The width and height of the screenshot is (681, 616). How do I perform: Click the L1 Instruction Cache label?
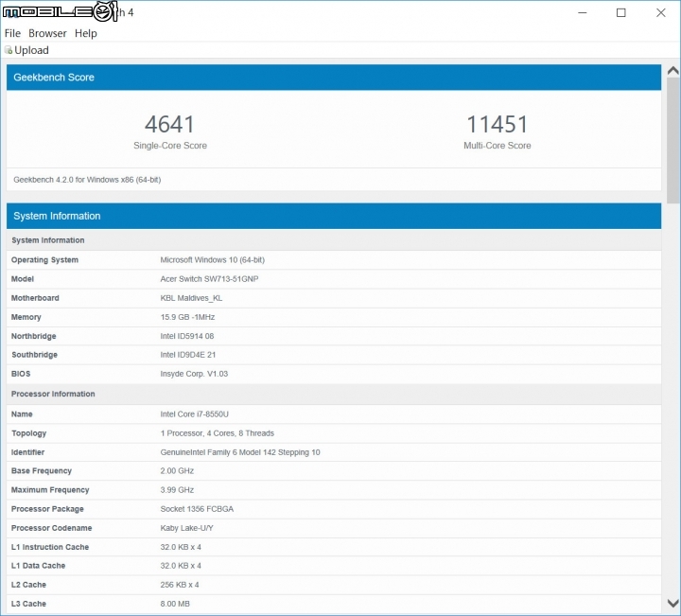50,547
